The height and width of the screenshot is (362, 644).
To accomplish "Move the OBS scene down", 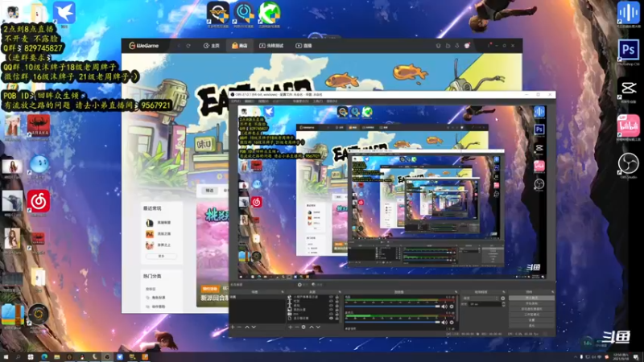I will 254,327.
